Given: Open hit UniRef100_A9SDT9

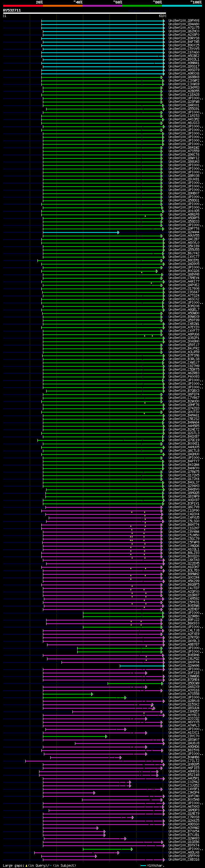Looking at the screenshot, I should coord(184,70).
